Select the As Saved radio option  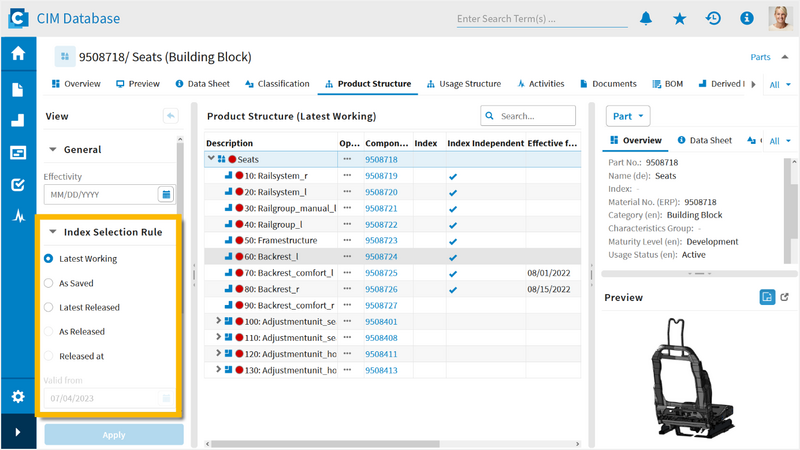(x=48, y=283)
